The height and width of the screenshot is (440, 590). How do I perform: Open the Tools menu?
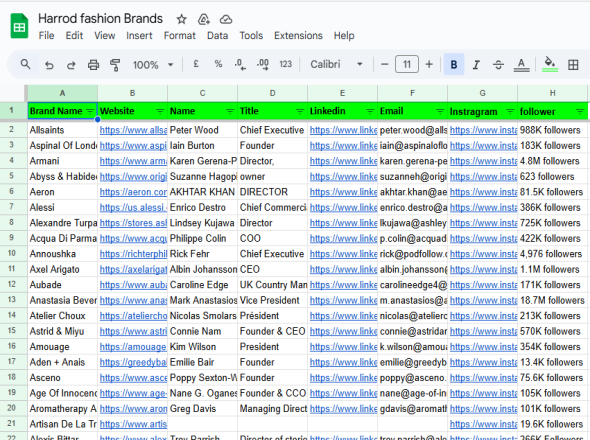pos(251,35)
